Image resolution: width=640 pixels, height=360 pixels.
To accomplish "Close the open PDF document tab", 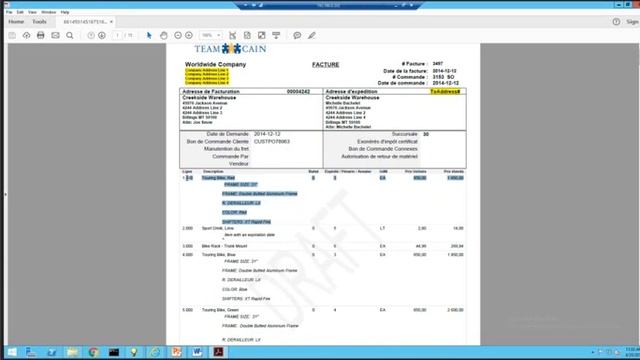I will pos(111,22).
